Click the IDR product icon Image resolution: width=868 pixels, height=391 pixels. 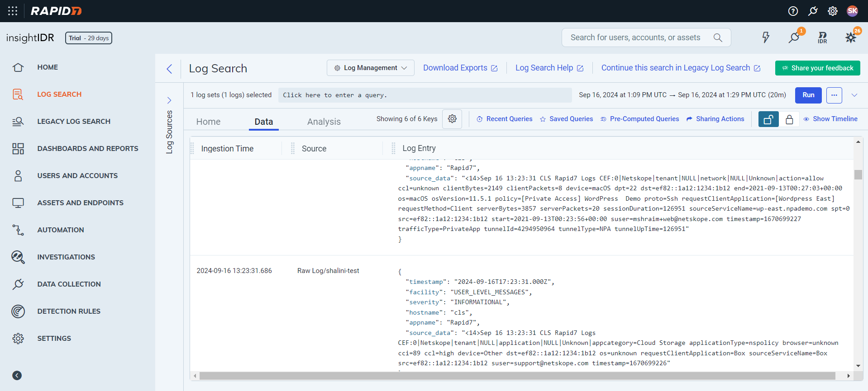(822, 38)
